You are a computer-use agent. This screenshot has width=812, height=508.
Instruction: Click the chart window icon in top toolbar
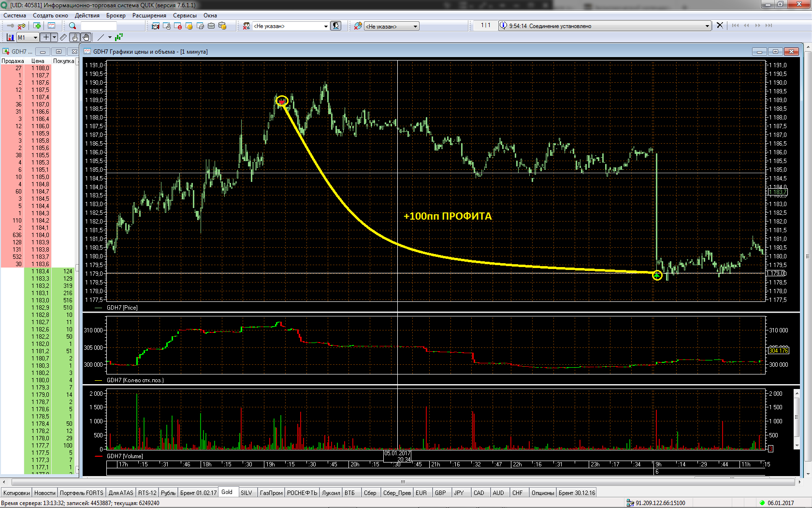[x=51, y=26]
